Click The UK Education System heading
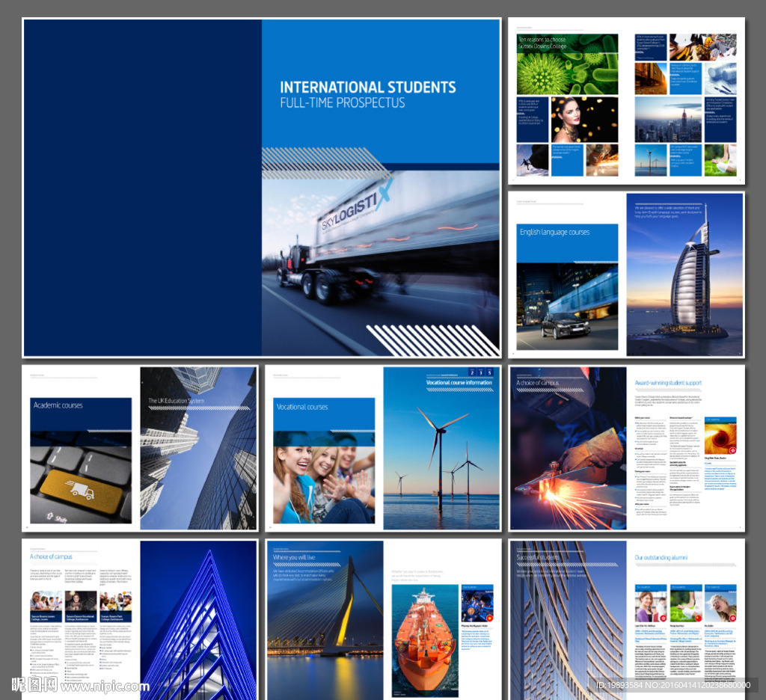The width and height of the screenshot is (766, 700). pyautogui.click(x=177, y=401)
